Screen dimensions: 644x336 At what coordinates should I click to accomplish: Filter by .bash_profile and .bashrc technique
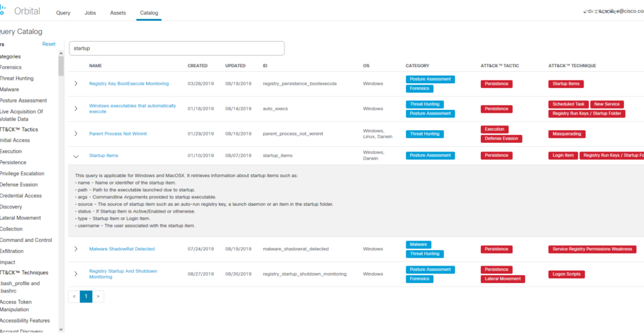tap(19, 287)
